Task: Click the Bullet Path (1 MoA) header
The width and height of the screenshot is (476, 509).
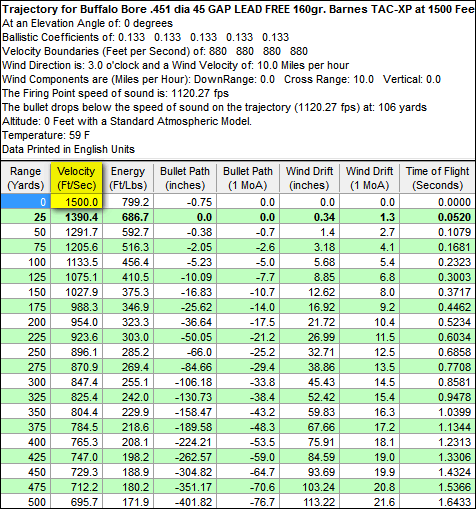Action: pyautogui.click(x=248, y=178)
